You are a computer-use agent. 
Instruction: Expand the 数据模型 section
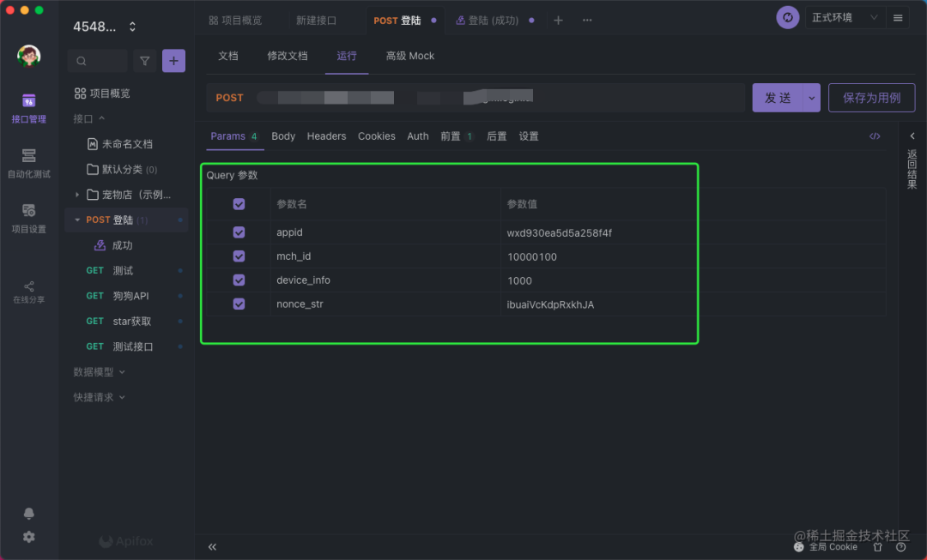click(99, 372)
